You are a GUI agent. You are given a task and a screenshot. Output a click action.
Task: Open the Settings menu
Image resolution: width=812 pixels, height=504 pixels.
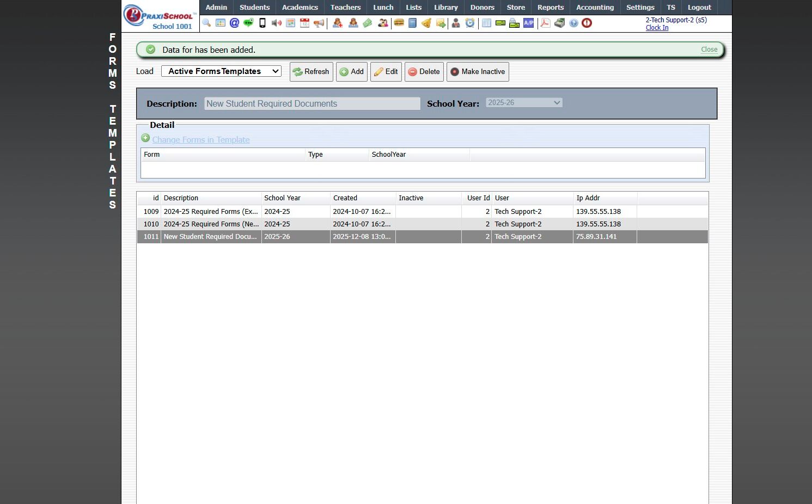[x=640, y=8]
